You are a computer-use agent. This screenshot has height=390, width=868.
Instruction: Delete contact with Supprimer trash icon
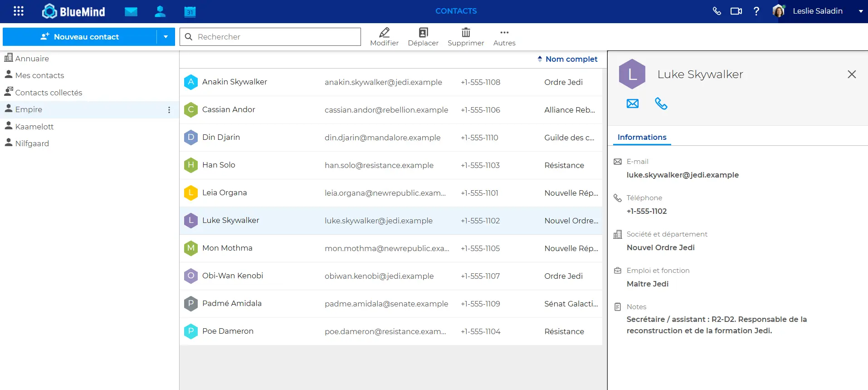coord(466,37)
